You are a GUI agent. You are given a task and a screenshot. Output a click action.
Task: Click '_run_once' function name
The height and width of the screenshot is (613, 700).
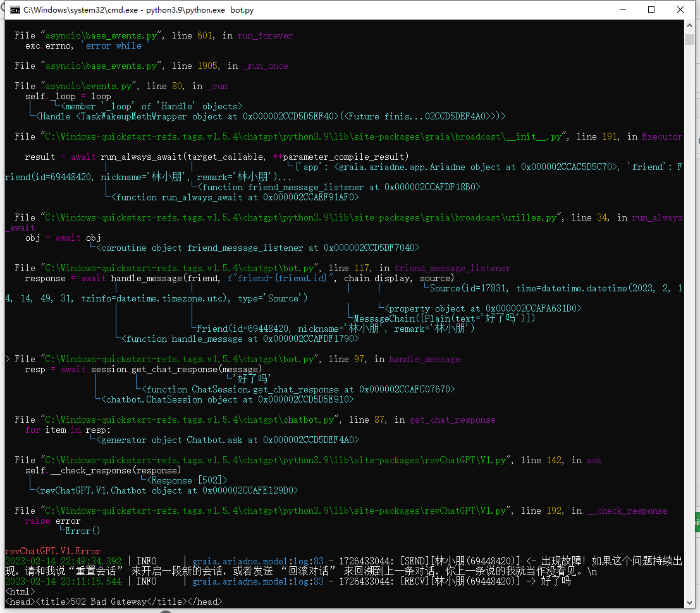pyautogui.click(x=265, y=66)
